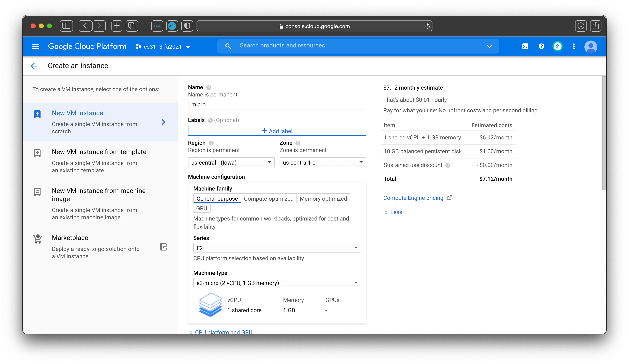Click the console.cloud.google.com address bar
Image resolution: width=629 pixels, height=364 pixels.
pos(314,26)
